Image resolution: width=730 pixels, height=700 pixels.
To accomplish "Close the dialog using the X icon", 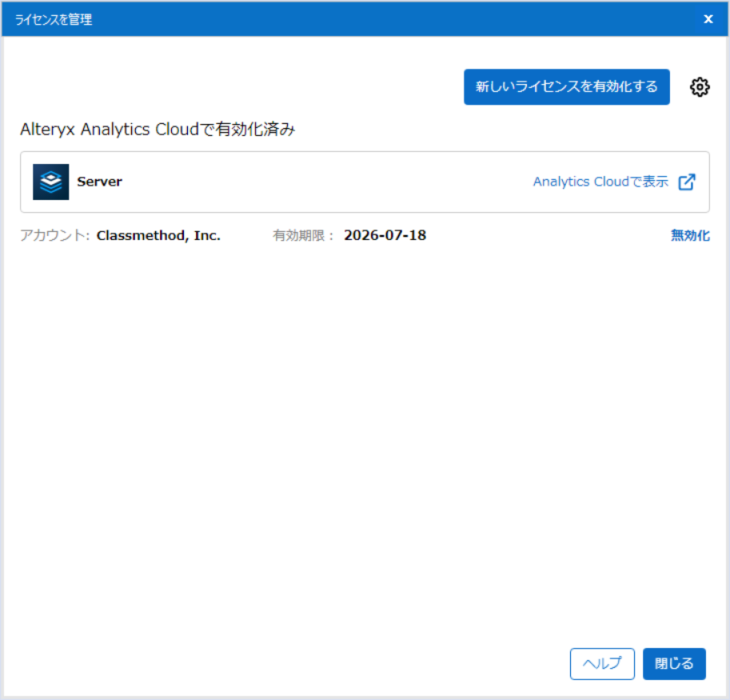I will [x=708, y=19].
